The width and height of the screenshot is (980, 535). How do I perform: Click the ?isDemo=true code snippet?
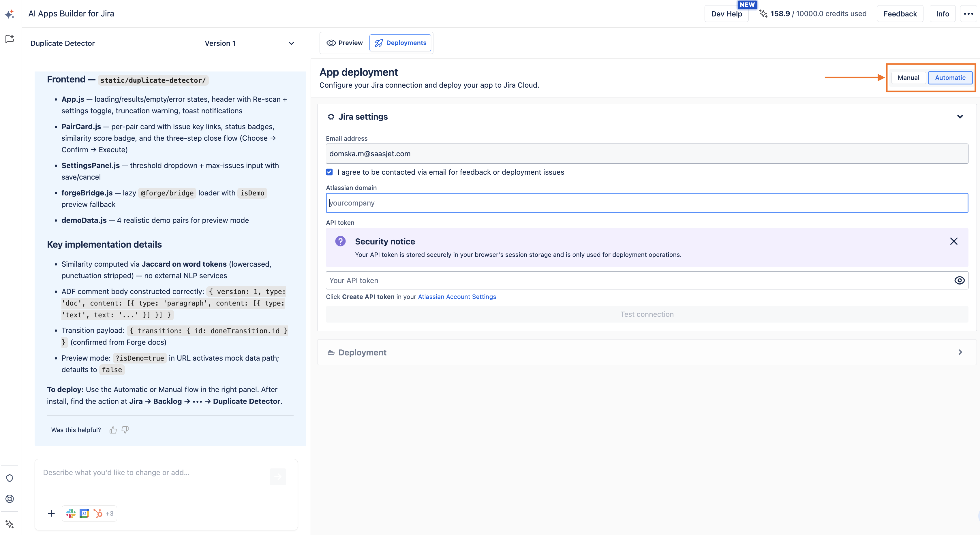pyautogui.click(x=140, y=358)
